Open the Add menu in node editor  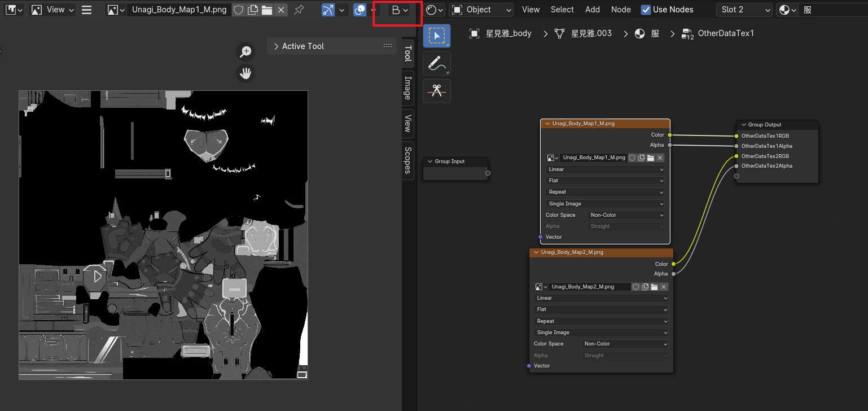point(592,10)
